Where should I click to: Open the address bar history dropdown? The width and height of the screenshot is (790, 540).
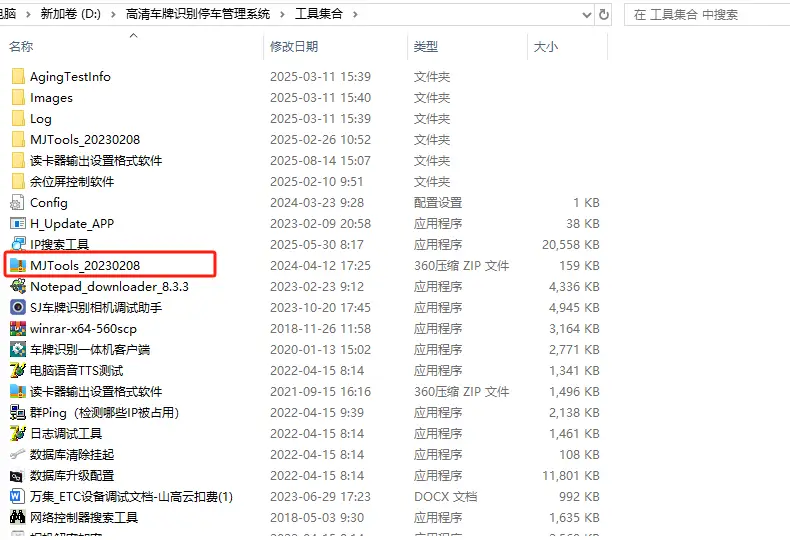(586, 15)
